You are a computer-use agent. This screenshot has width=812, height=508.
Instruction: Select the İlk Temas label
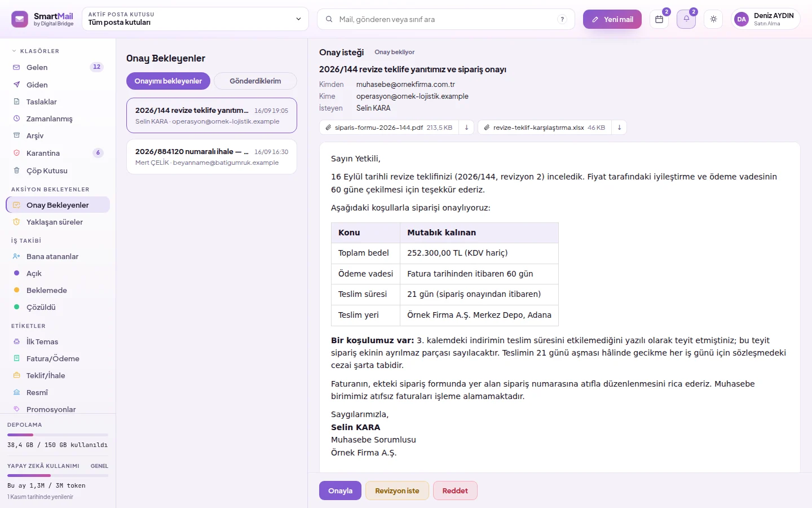coord(58,341)
